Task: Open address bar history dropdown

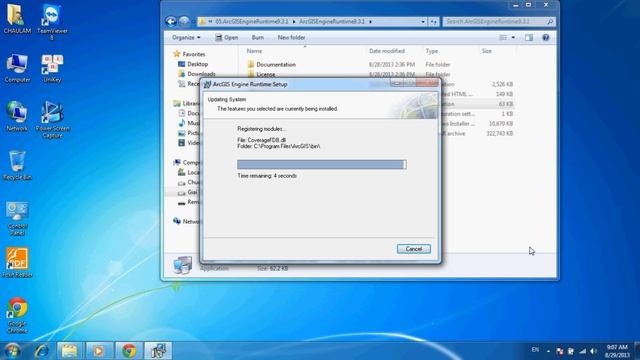Action: pos(423,22)
